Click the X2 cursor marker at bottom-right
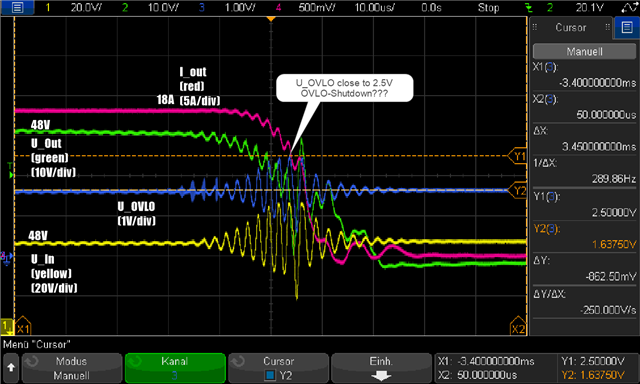Viewport: 640px width, 384px height. click(518, 326)
